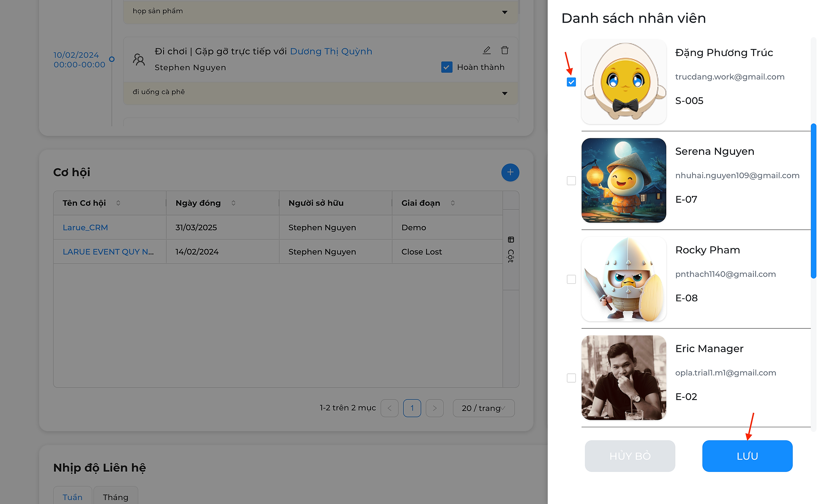
Task: Click the meeting activity people icon
Action: pyautogui.click(x=139, y=59)
